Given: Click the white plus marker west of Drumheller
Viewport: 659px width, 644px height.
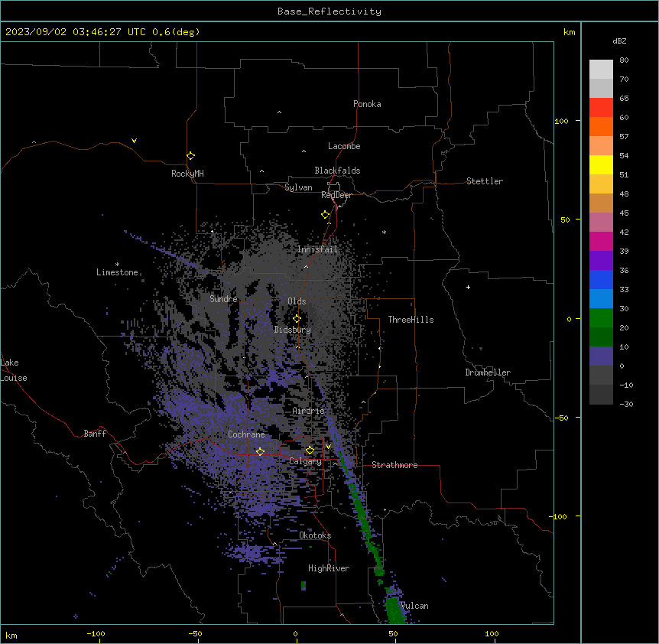Looking at the screenshot, I should (468, 287).
